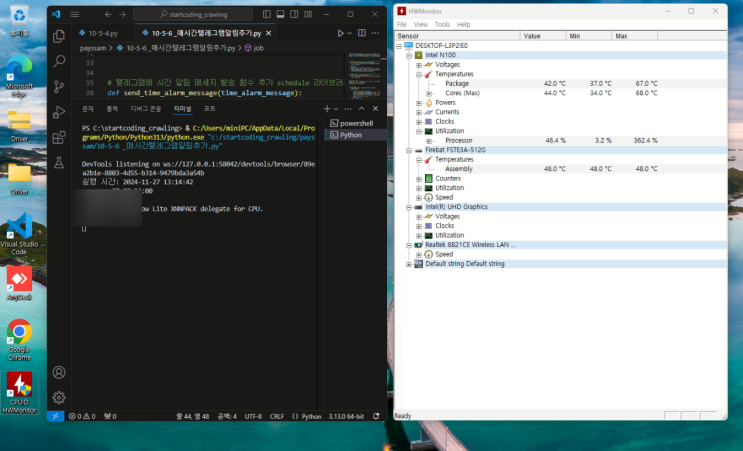Image resolution: width=743 pixels, height=451 pixels.
Task: Open the Extensions view
Action: tap(59, 137)
